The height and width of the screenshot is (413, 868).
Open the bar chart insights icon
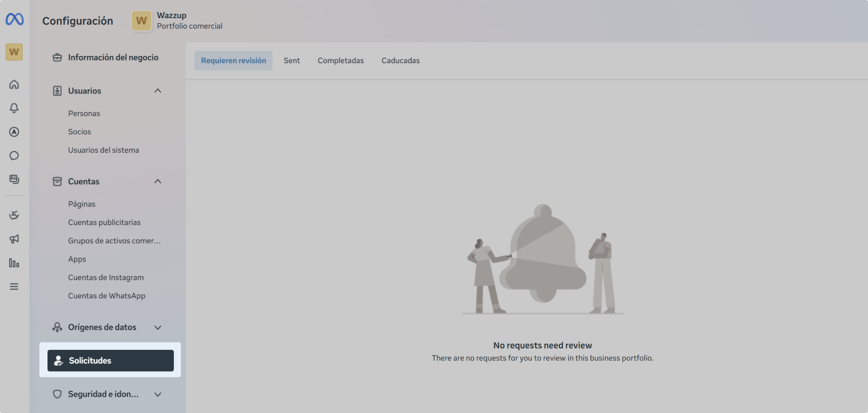14,263
